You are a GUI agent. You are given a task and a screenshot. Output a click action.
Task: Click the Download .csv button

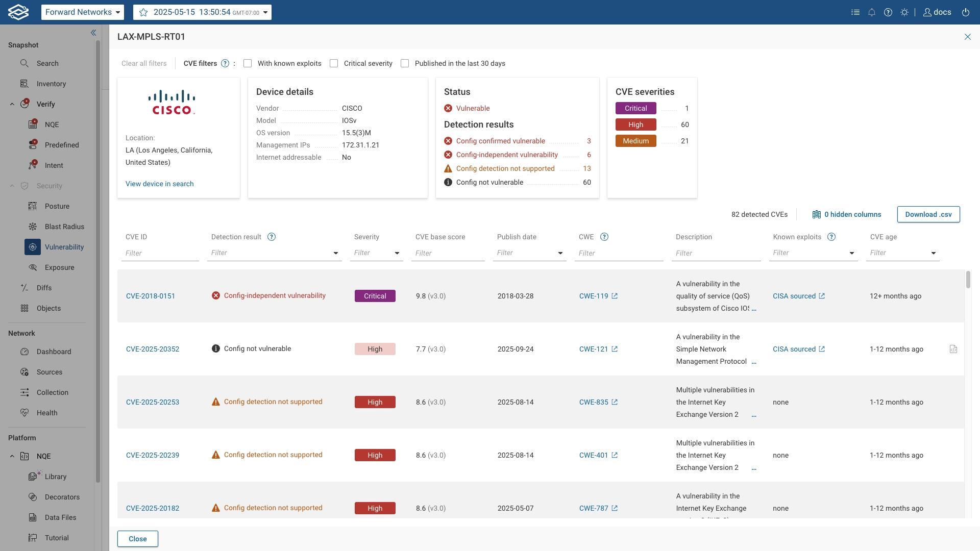928,214
